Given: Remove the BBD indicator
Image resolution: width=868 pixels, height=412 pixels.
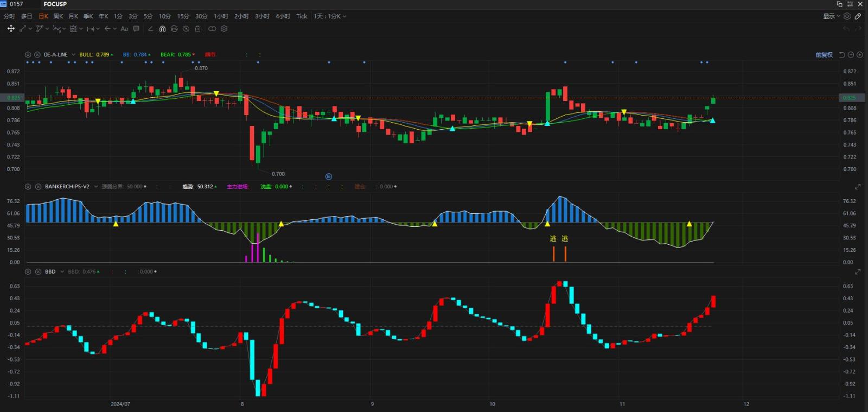Looking at the screenshot, I should point(38,271).
